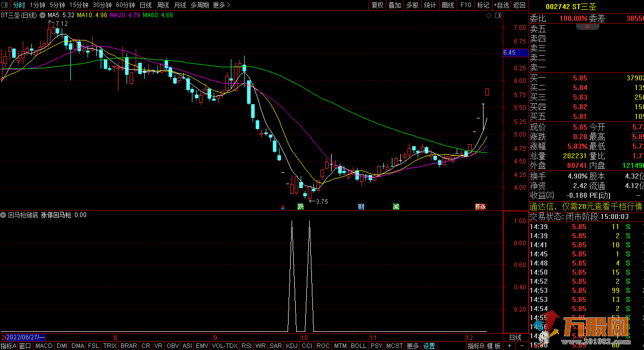Screen dimensions: 644x350
Task: Switch to 日线 daily chart
Action: click(145, 5)
